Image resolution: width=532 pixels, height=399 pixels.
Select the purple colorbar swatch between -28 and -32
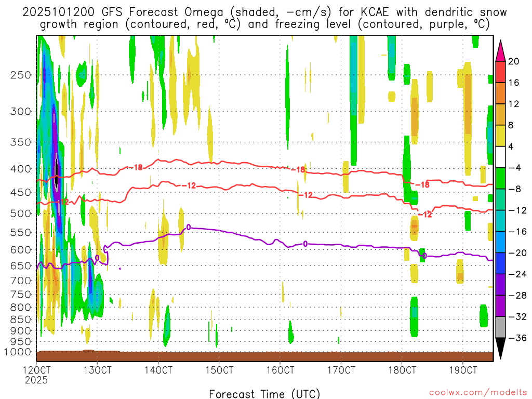pos(500,306)
